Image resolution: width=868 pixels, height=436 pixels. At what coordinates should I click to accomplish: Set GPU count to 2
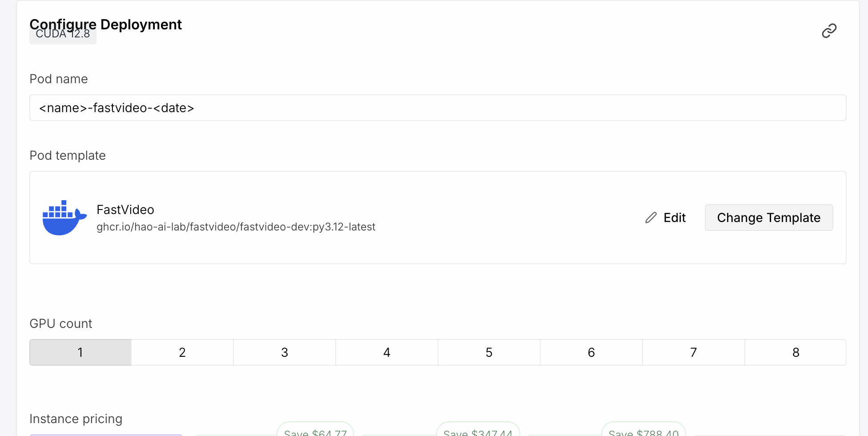(182, 352)
